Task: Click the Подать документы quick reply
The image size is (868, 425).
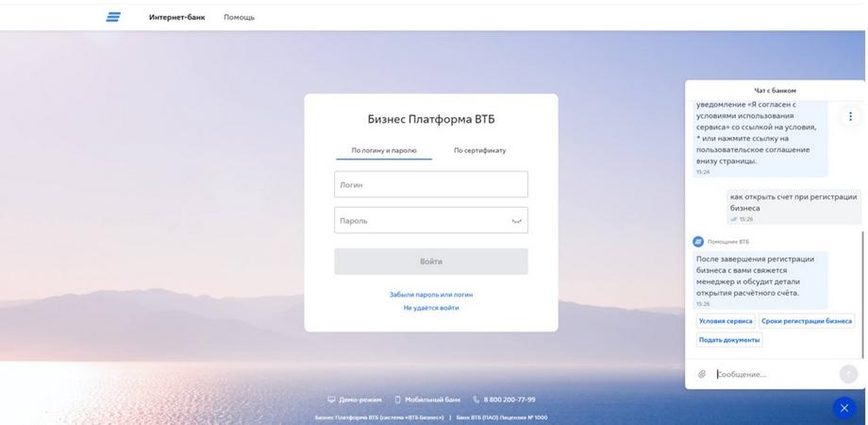Action: tap(729, 340)
